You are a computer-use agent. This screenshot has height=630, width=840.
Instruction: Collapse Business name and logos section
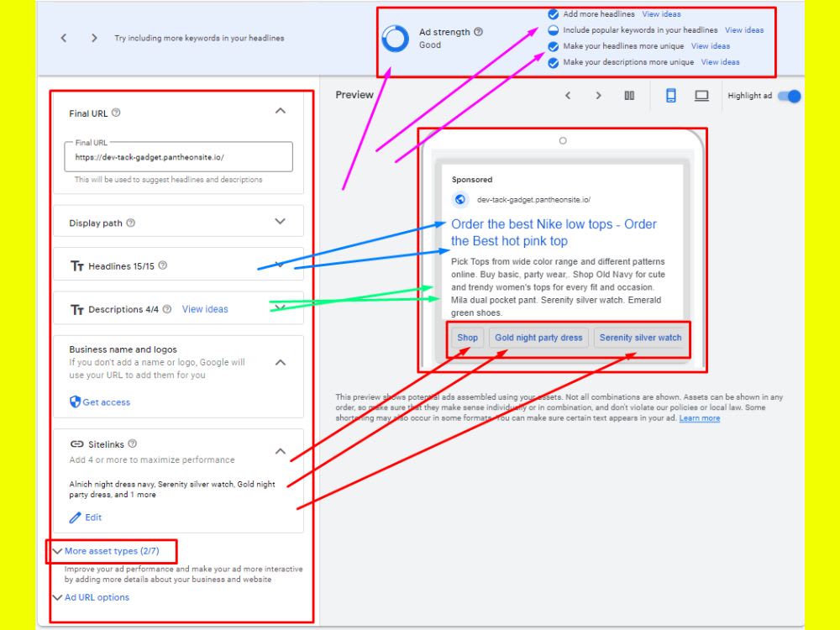[281, 362]
